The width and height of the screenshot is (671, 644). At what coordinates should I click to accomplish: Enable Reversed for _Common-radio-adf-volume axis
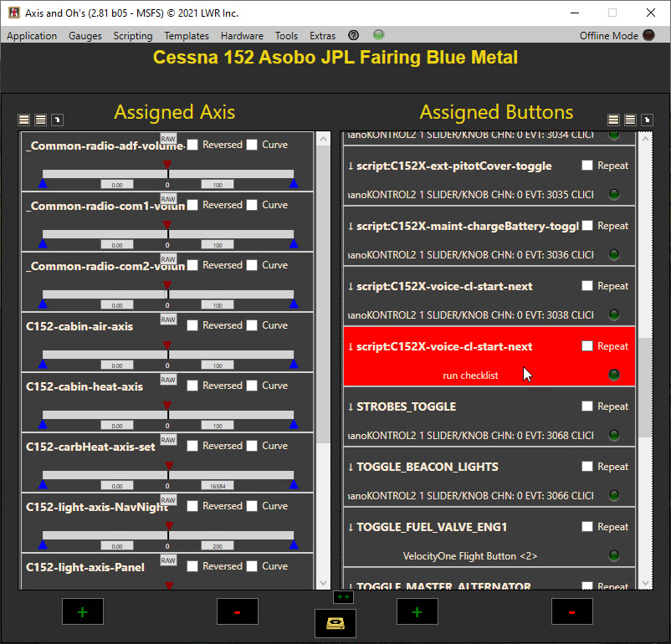tap(192, 145)
